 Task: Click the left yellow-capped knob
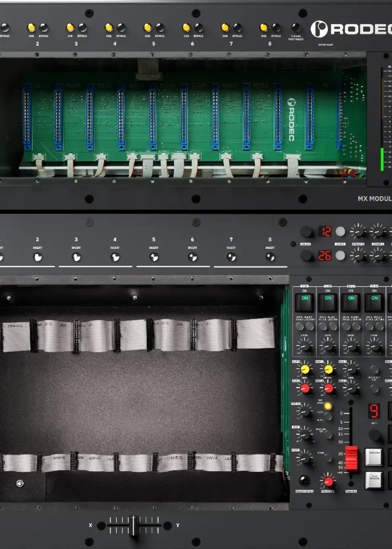[x=305, y=369]
